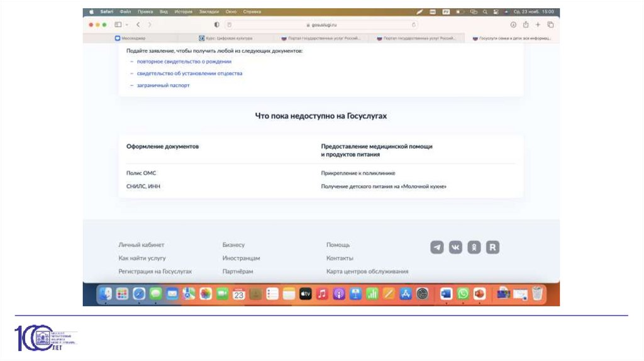Go forward with Safari's forward arrow
The height and width of the screenshot is (361, 644).
pyautogui.click(x=150, y=25)
